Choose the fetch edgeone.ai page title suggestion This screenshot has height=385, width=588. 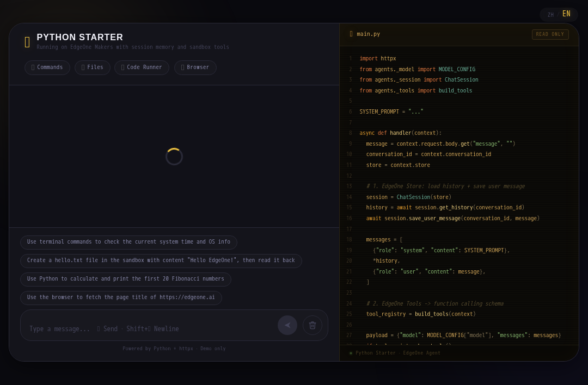[x=121, y=297]
